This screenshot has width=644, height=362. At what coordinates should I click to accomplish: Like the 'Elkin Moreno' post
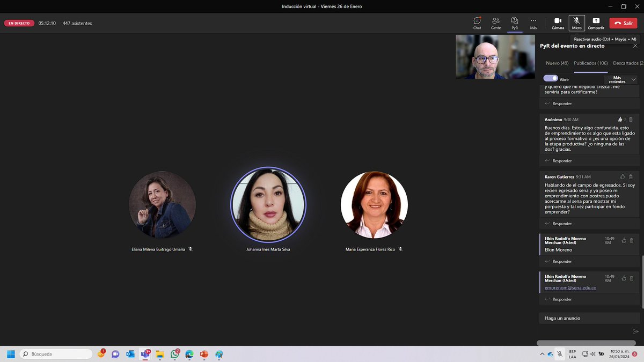click(624, 240)
